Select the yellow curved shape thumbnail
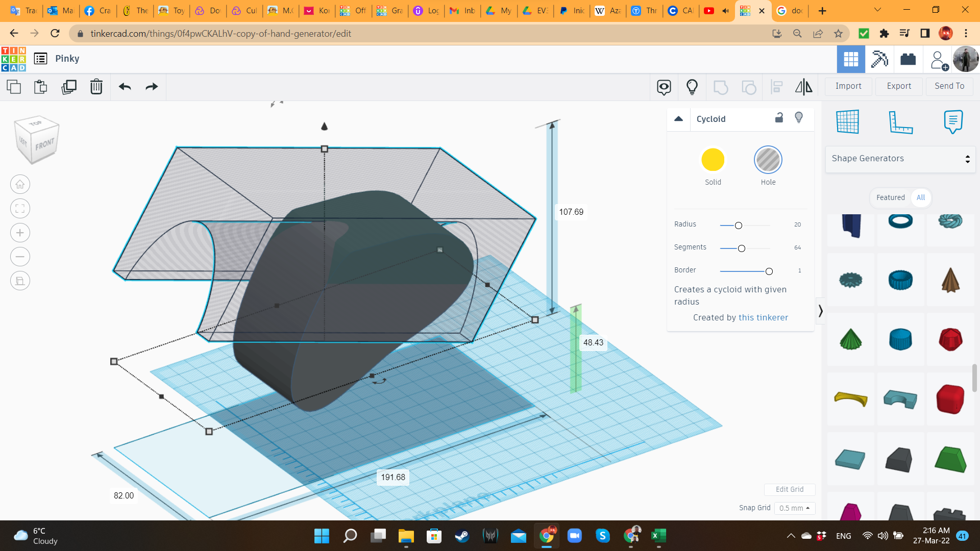This screenshot has width=980, height=551. click(x=850, y=399)
